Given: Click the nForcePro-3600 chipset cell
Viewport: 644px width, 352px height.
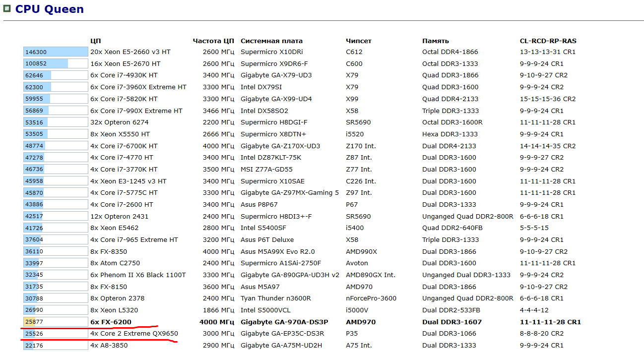Looking at the screenshot, I should (x=371, y=298).
